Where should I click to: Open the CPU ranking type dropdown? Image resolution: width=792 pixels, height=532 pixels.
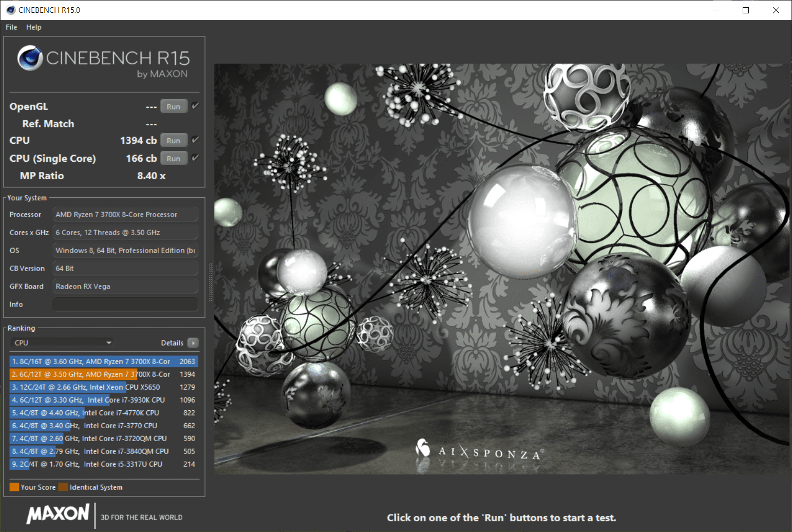(x=62, y=343)
